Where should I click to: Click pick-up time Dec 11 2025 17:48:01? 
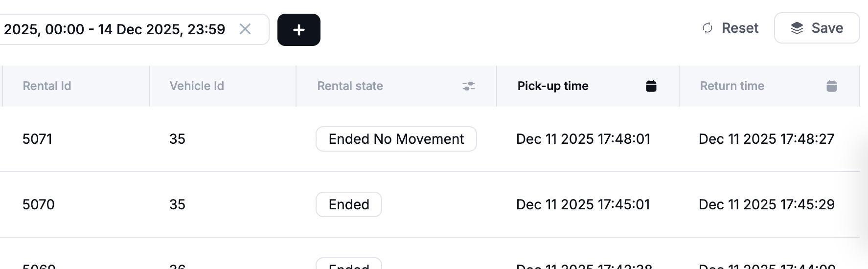tap(583, 139)
